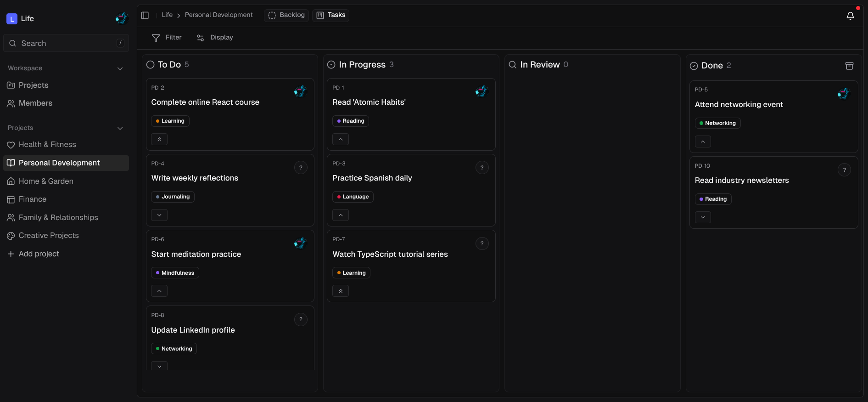Click Learning label on PD-7 card
Viewport: 868px width, 402px height.
click(351, 273)
